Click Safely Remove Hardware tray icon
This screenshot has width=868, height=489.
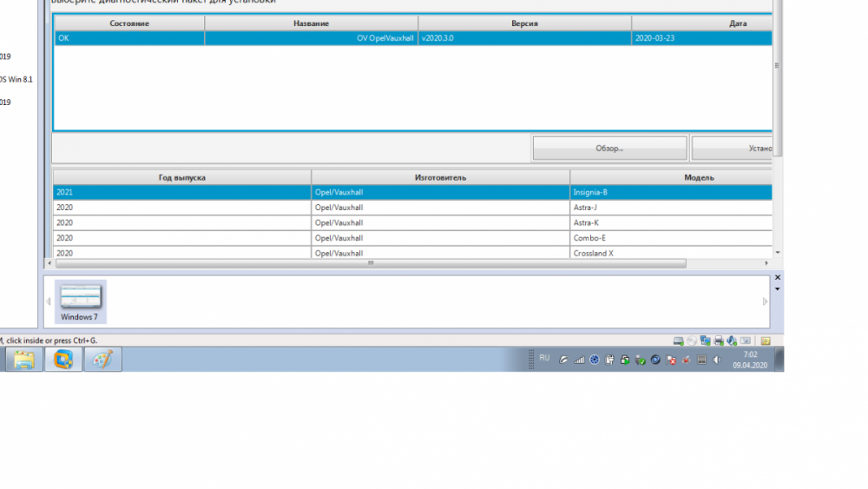point(641,360)
